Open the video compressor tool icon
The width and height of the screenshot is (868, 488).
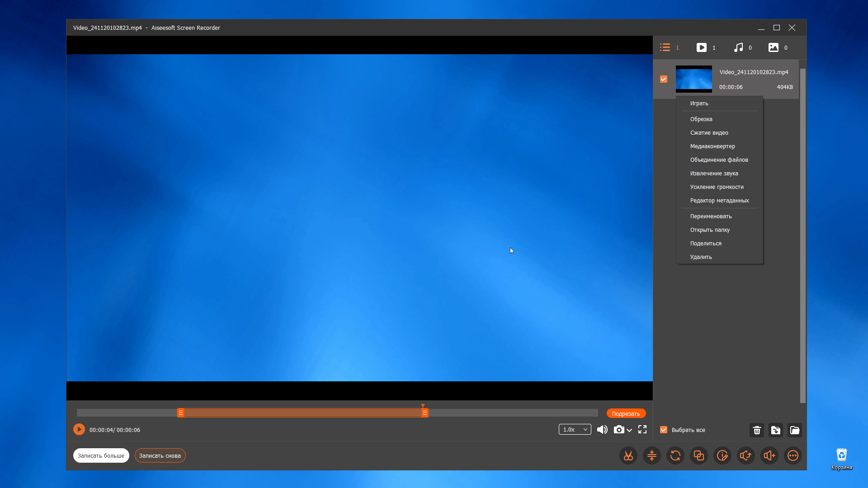coord(651,455)
